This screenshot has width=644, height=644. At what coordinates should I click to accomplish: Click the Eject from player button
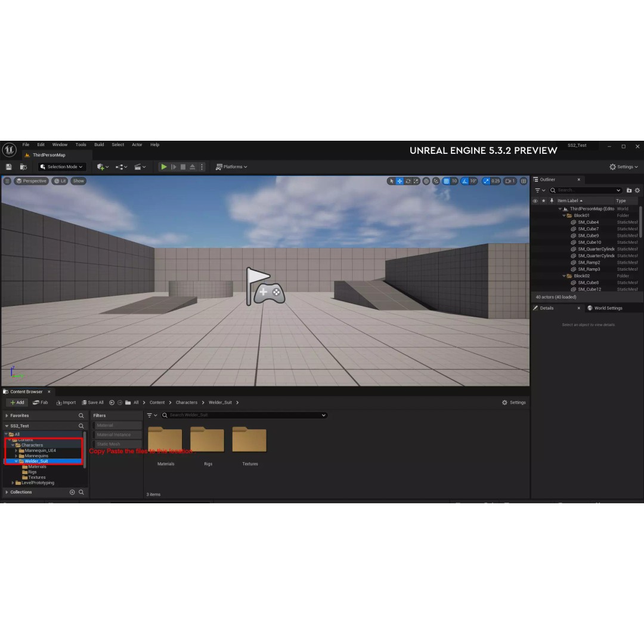pos(192,167)
